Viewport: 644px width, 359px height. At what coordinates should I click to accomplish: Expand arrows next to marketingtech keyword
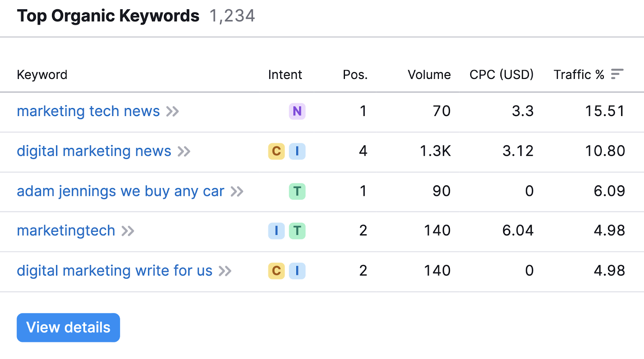[x=128, y=231]
